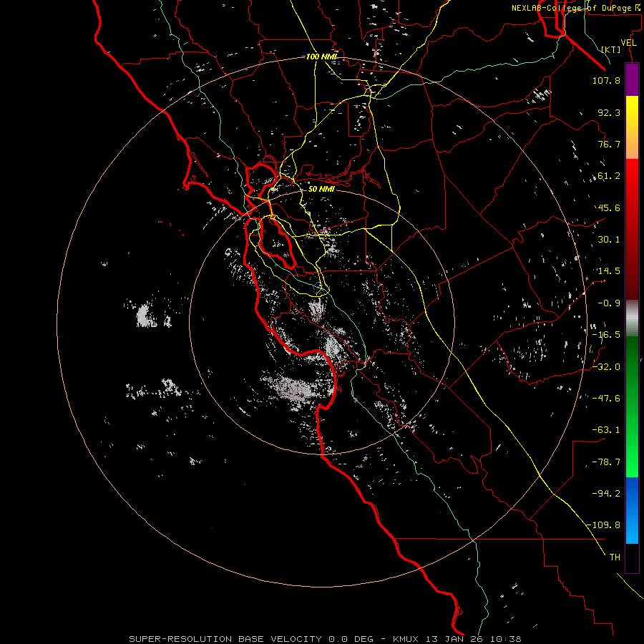Click the [KT] units label
This screenshot has height=644, width=644.
611,49
